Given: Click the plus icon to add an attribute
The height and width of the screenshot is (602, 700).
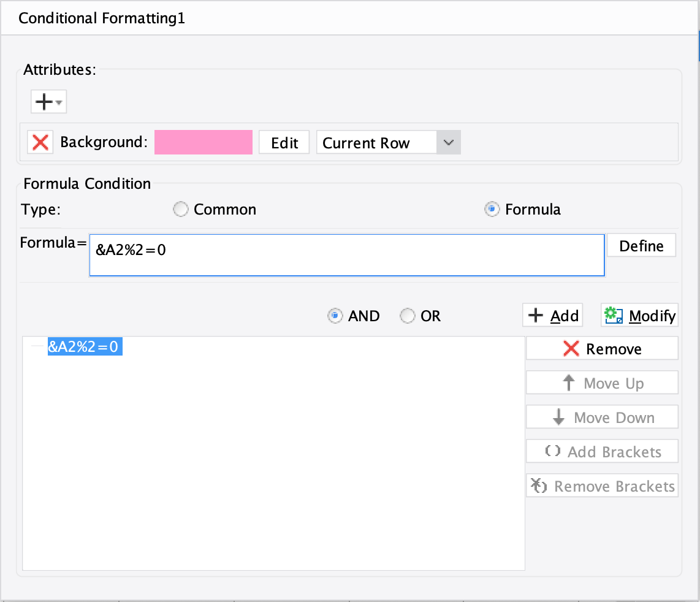Looking at the screenshot, I should (44, 101).
